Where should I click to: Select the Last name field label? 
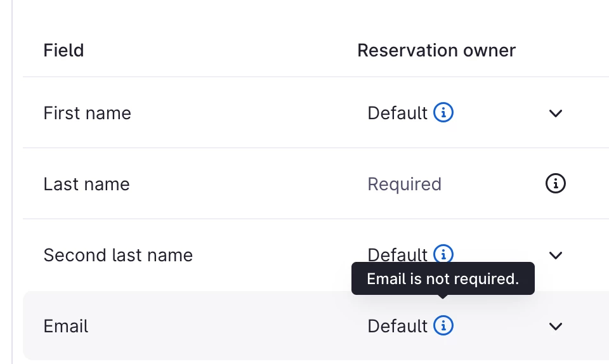pyautogui.click(x=86, y=185)
